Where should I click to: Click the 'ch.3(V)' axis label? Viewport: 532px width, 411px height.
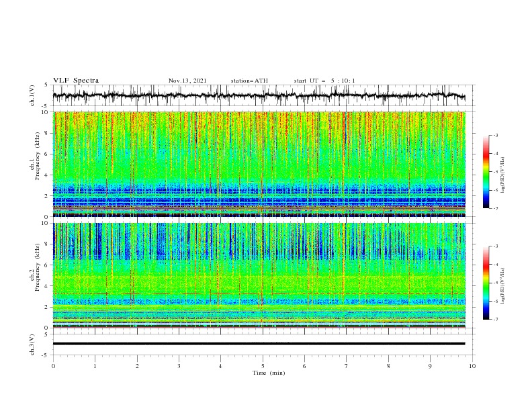[32, 345]
